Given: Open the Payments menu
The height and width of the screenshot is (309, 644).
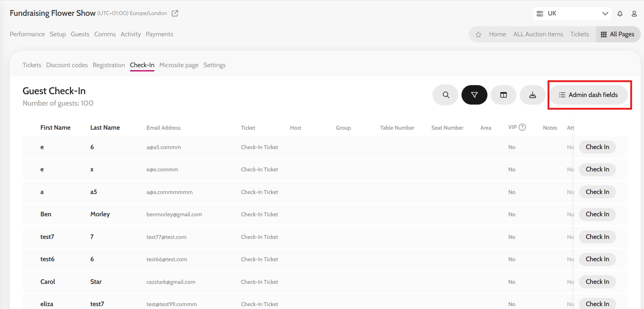Looking at the screenshot, I should (159, 34).
